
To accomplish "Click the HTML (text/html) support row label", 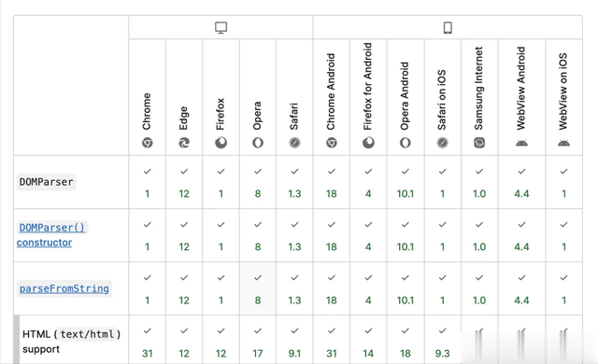I will (x=71, y=342).
